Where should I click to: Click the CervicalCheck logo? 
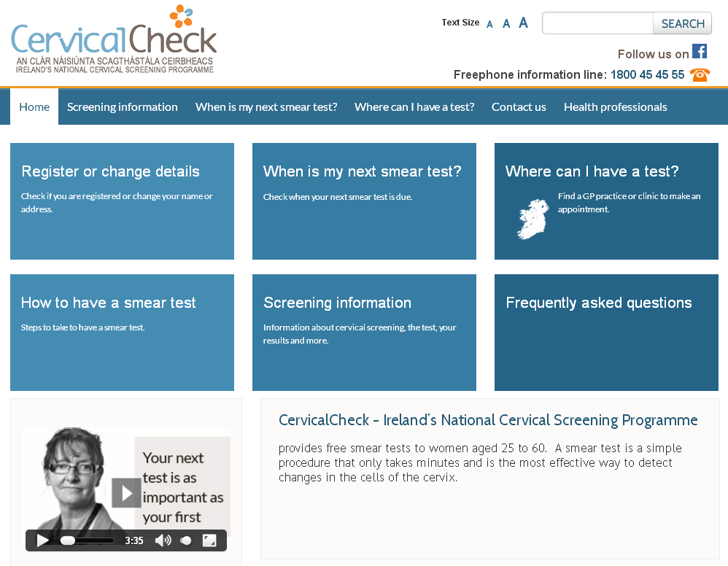114,39
